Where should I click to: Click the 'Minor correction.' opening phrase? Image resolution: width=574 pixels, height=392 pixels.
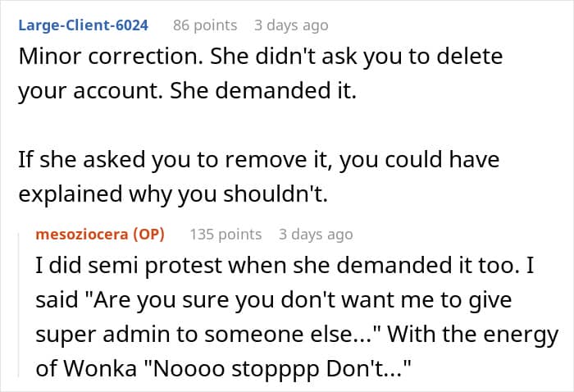pos(92,58)
